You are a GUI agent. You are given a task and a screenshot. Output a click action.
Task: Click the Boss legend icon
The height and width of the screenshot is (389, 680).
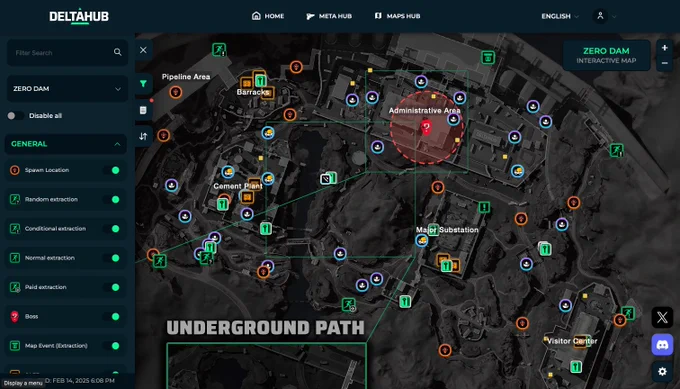pyautogui.click(x=15, y=317)
